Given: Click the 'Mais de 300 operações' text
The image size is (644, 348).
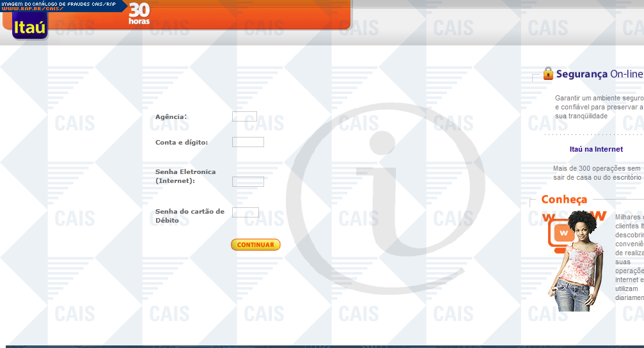Looking at the screenshot, I should point(597,173).
